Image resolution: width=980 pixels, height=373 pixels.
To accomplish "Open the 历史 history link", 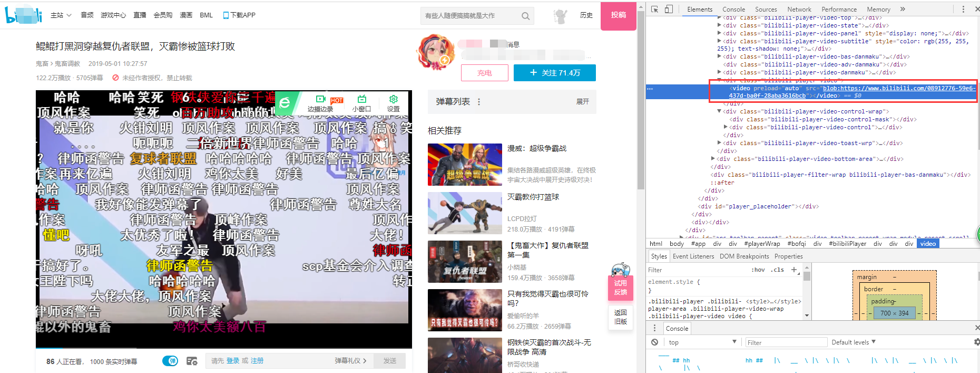I will (586, 15).
